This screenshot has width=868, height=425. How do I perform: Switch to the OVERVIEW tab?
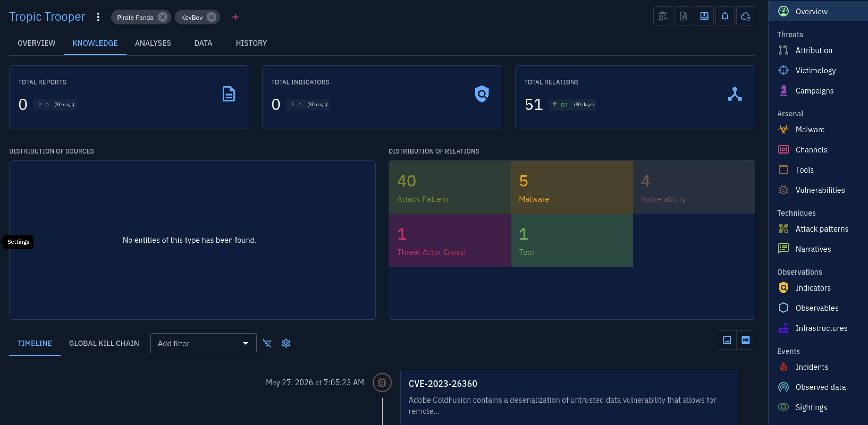pyautogui.click(x=36, y=43)
